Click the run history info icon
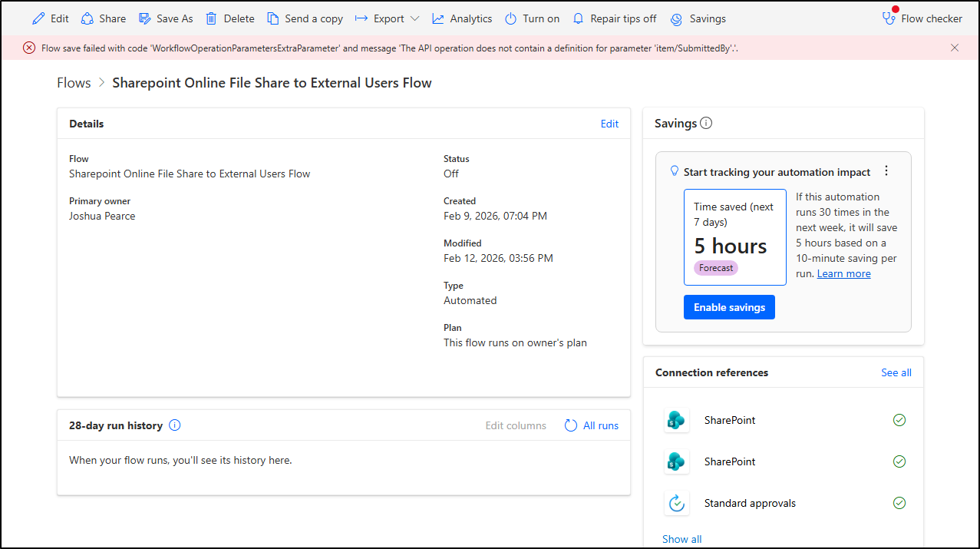 coord(175,425)
